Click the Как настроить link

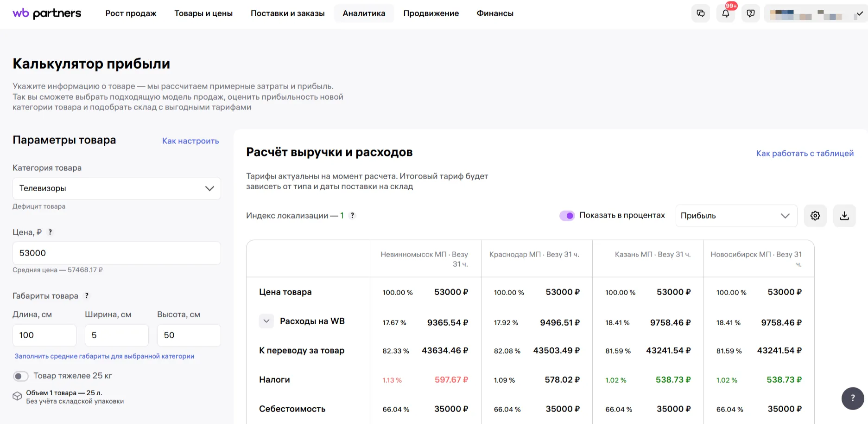[190, 141]
